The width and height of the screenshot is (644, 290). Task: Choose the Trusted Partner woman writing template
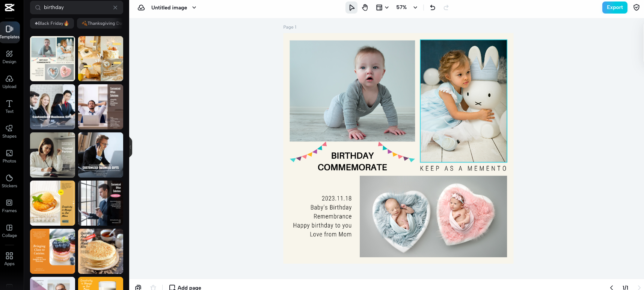pyautogui.click(x=53, y=155)
